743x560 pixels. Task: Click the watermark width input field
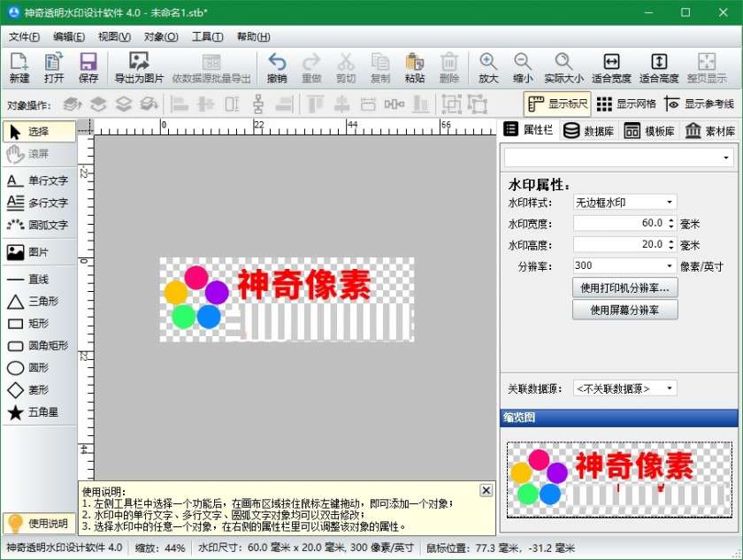click(619, 223)
